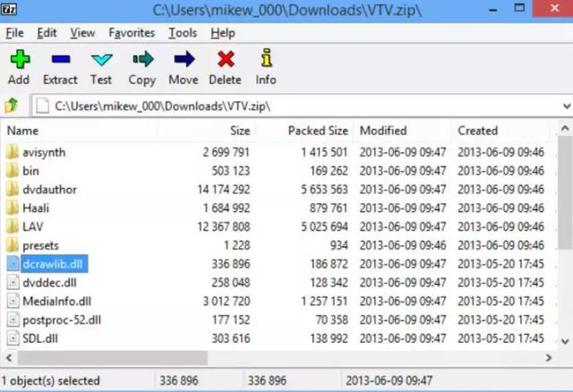The width and height of the screenshot is (573, 392).
Task: Click the horizontal scrollbar left arrow
Action: (x=10, y=357)
